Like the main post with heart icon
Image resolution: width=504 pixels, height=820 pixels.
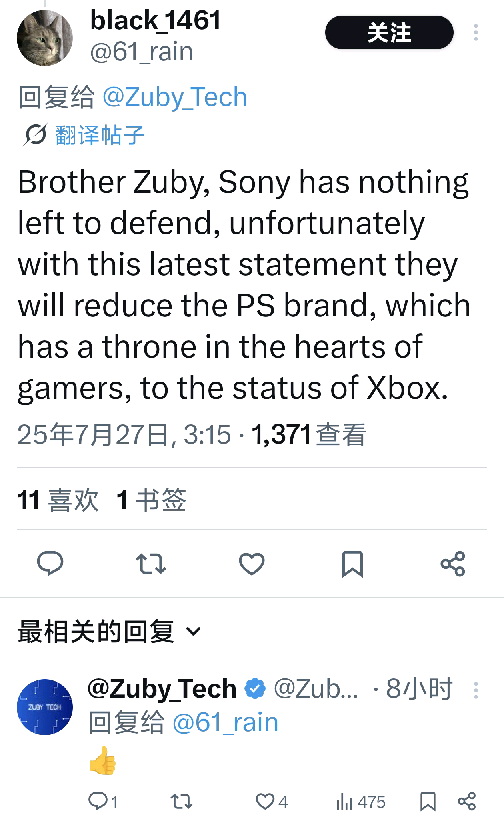tap(252, 563)
